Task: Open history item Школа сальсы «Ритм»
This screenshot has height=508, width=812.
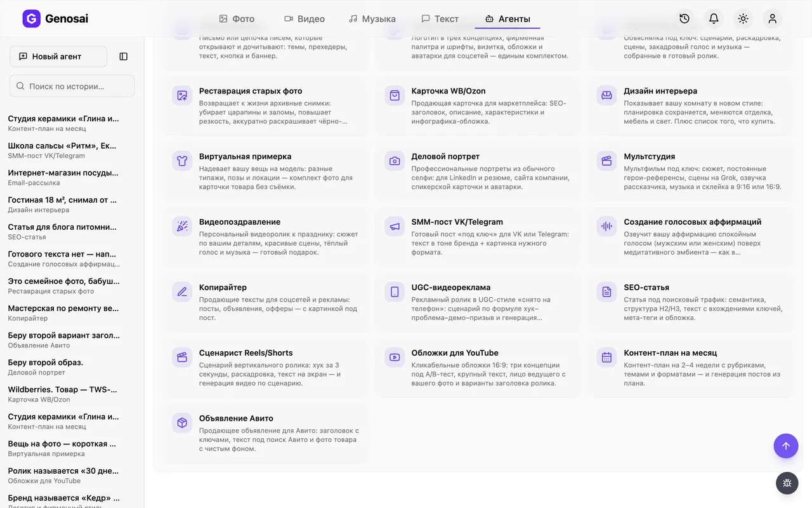Action: (63, 150)
